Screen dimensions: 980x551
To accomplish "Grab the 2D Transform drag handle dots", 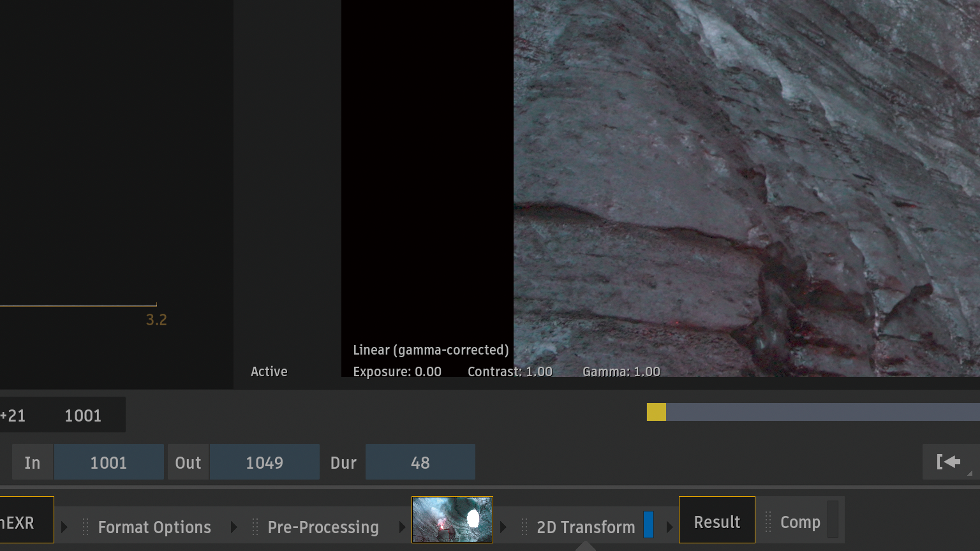I will coord(524,527).
